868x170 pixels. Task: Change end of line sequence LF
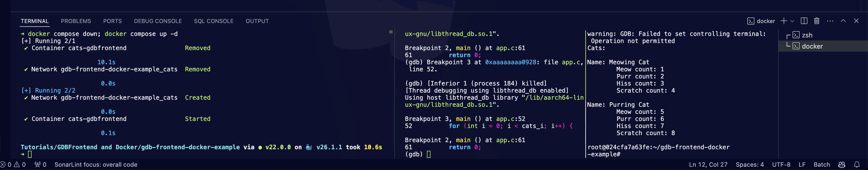click(x=802, y=165)
